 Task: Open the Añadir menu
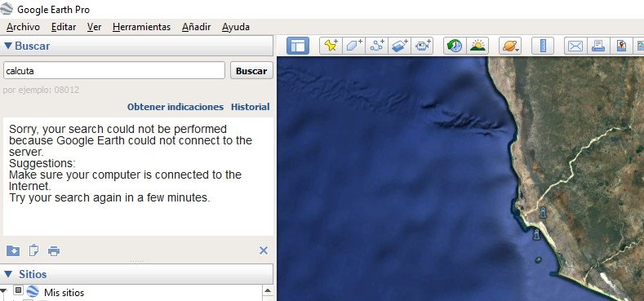click(x=197, y=27)
